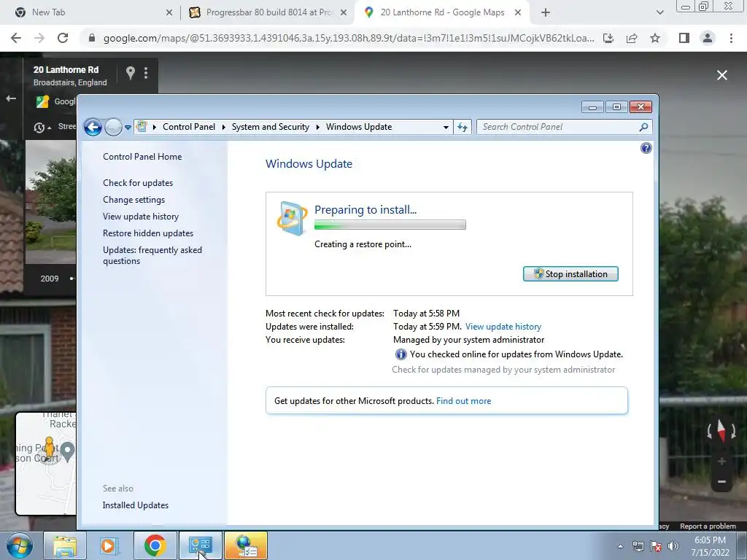Expand the arrow before Control Panel breadcrumb
Screen dimensions: 747x560
(x=155, y=127)
